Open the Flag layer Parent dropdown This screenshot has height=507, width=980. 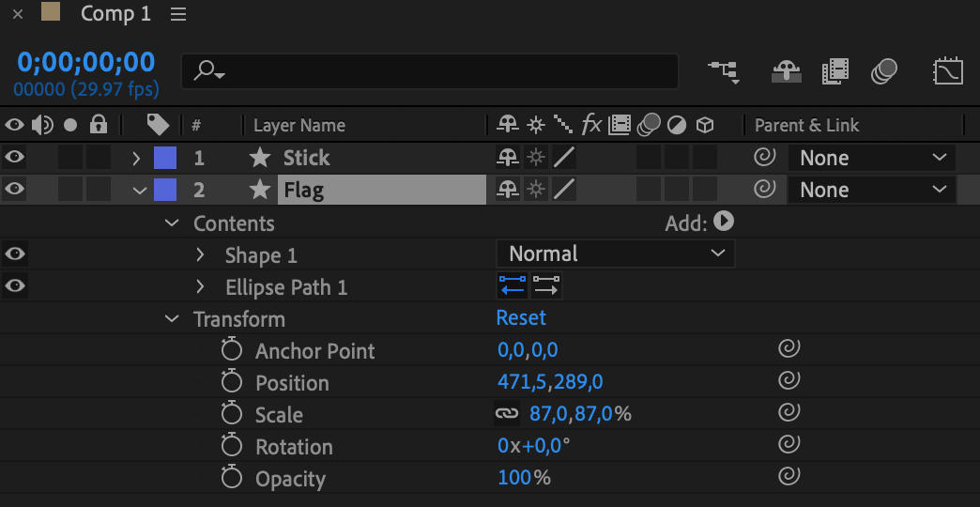[873, 190]
